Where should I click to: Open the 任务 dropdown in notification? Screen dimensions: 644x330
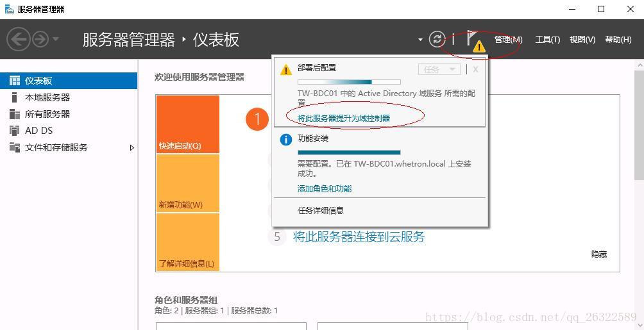click(x=439, y=69)
